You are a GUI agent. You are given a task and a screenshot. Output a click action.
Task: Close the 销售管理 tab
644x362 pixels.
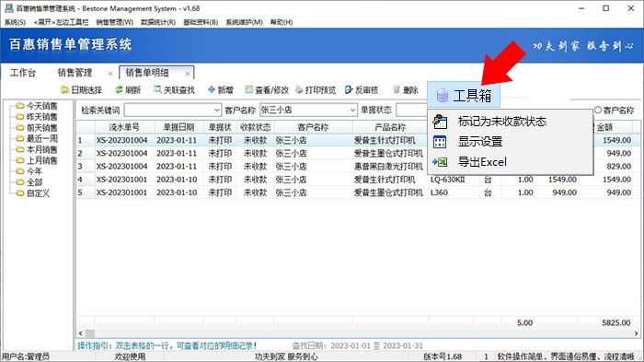point(110,74)
